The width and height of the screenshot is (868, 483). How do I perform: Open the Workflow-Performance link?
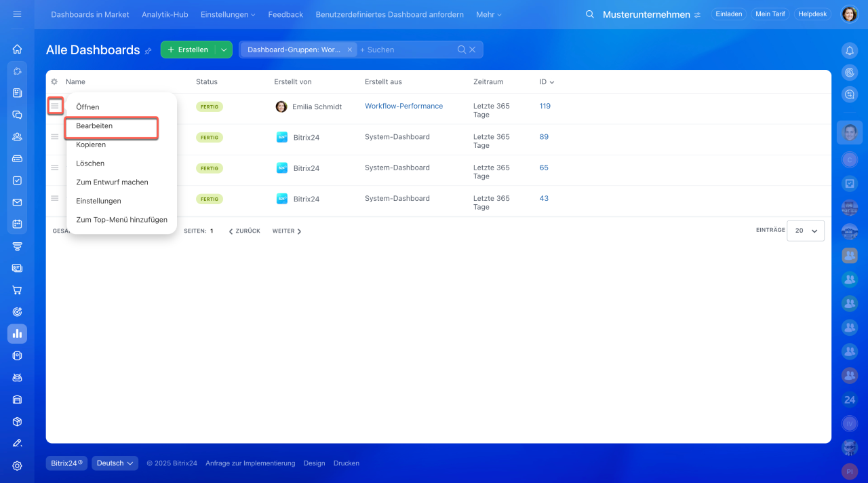403,106
